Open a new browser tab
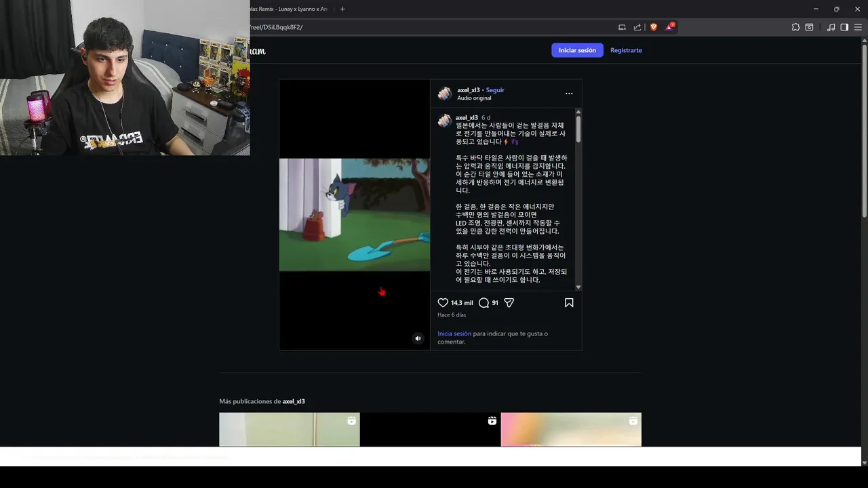The height and width of the screenshot is (488, 868). pyautogui.click(x=342, y=9)
